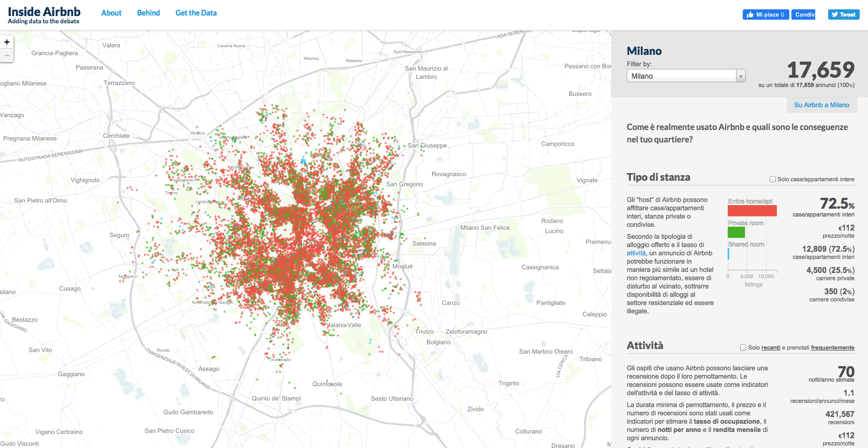Click the Milano San Felice map label
Viewport: 868px width, 448px height.
[x=485, y=228]
